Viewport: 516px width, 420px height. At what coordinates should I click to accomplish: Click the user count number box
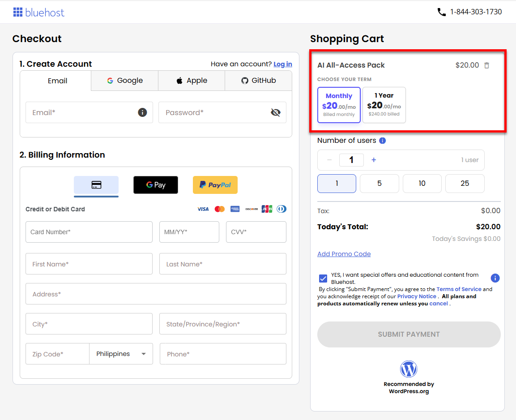pyautogui.click(x=351, y=160)
